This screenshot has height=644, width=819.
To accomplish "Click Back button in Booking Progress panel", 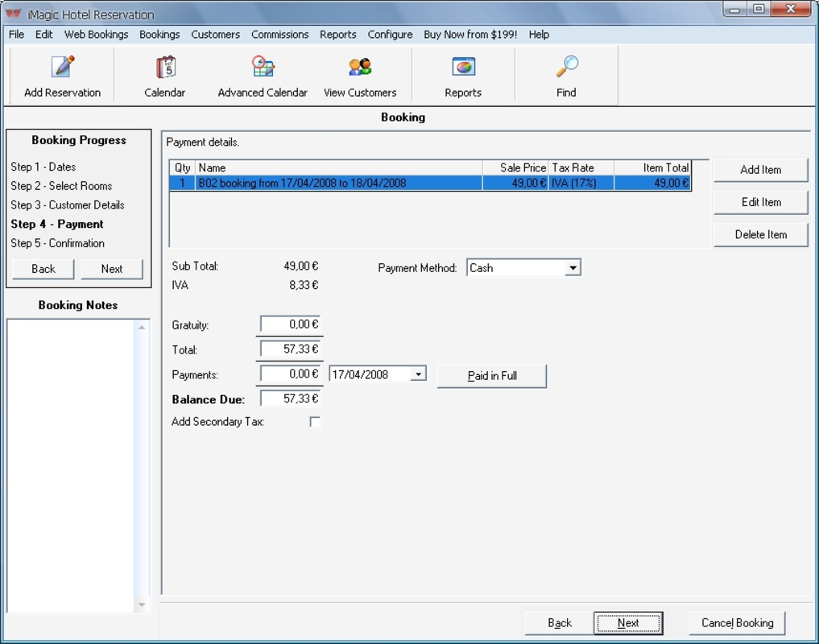I will 43,269.
